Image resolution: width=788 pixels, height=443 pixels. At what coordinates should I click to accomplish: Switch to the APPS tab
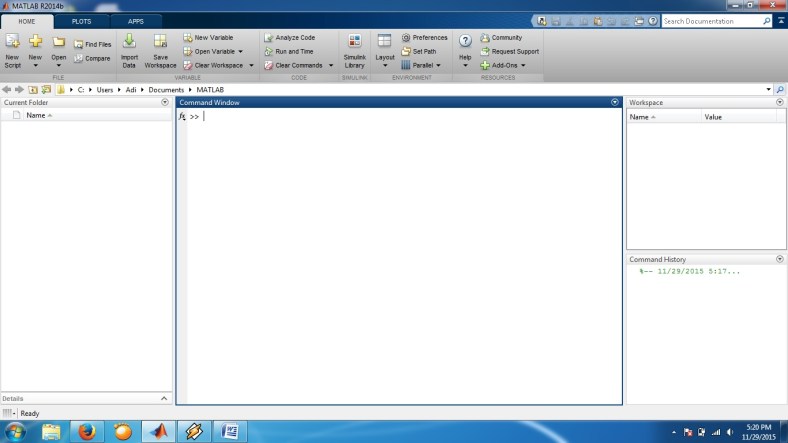pos(136,20)
